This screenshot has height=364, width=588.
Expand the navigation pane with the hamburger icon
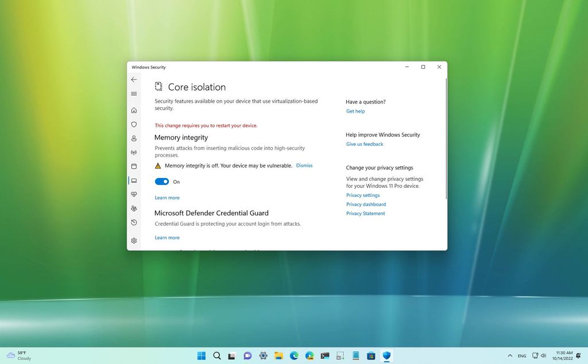134,94
